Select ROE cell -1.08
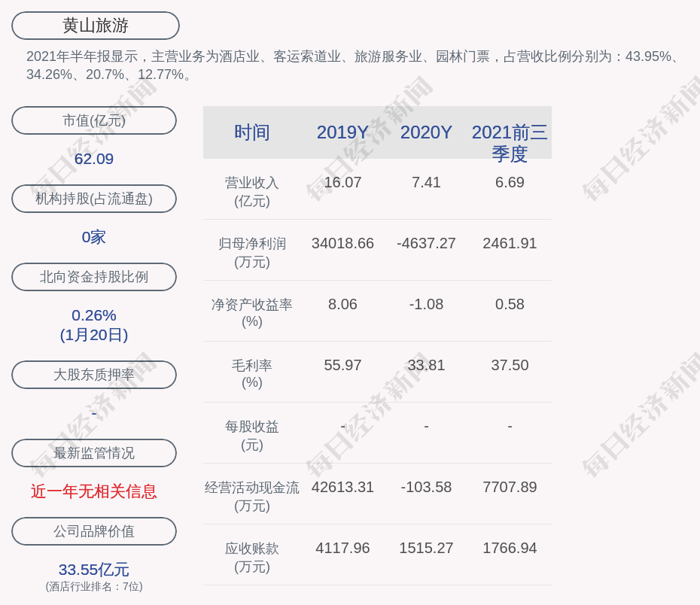Screen dimensions: 700x605 tap(426, 304)
